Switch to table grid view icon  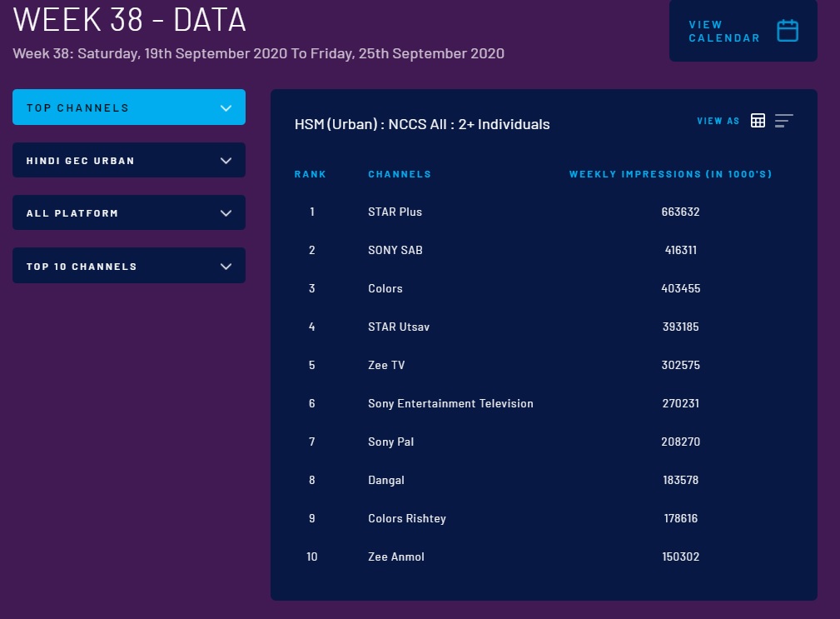[758, 121]
